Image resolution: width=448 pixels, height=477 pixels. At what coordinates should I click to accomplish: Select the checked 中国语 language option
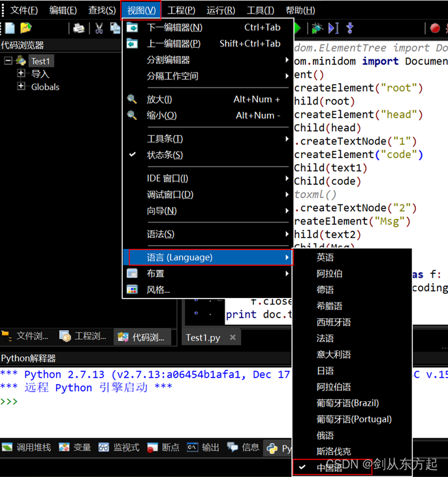[x=352, y=467]
